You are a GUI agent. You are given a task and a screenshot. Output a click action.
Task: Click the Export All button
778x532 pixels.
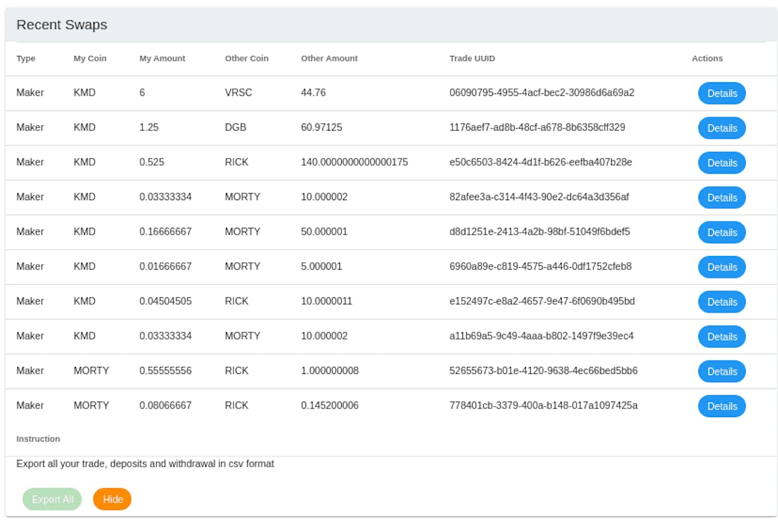point(52,499)
